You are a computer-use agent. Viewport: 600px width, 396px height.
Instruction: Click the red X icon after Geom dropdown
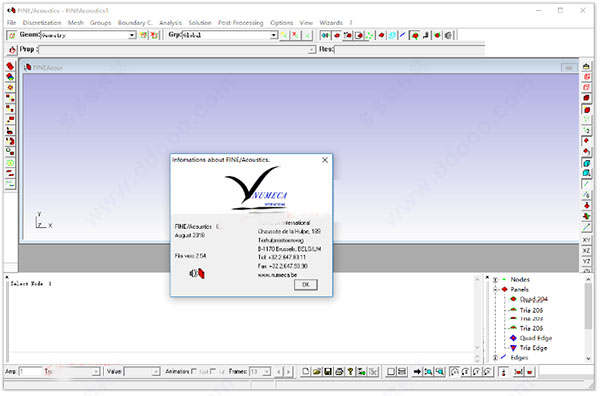pyautogui.click(x=154, y=35)
